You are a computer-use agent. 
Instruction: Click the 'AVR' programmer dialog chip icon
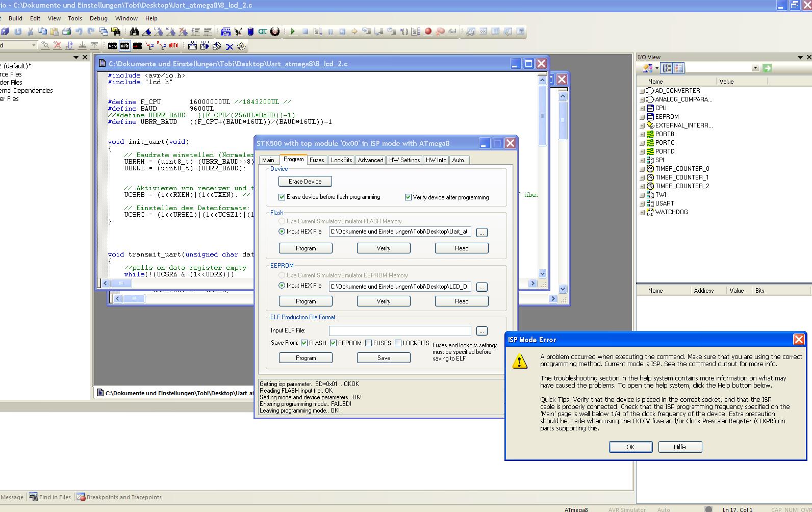click(124, 46)
